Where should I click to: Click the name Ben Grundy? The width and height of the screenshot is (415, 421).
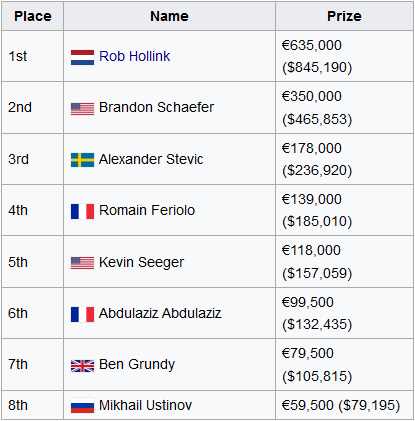(x=137, y=364)
